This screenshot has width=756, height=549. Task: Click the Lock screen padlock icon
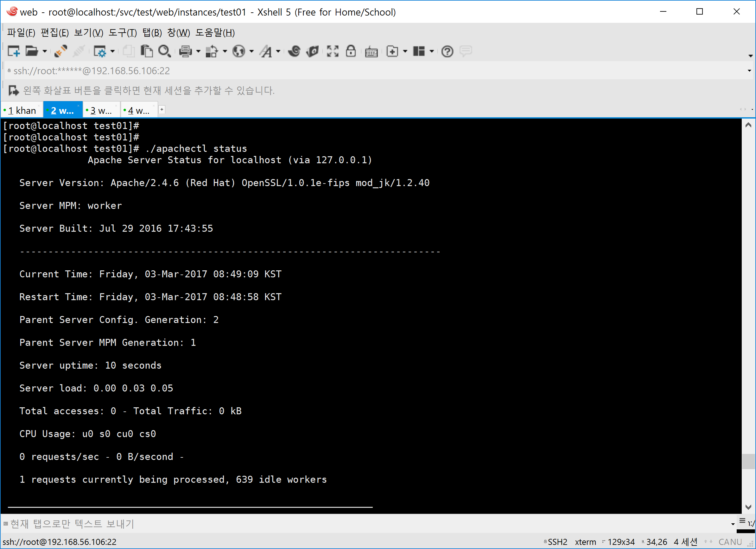click(x=351, y=51)
